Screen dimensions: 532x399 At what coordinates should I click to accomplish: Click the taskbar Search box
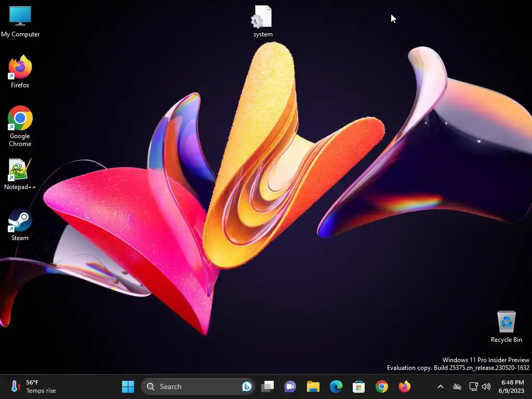coord(198,387)
